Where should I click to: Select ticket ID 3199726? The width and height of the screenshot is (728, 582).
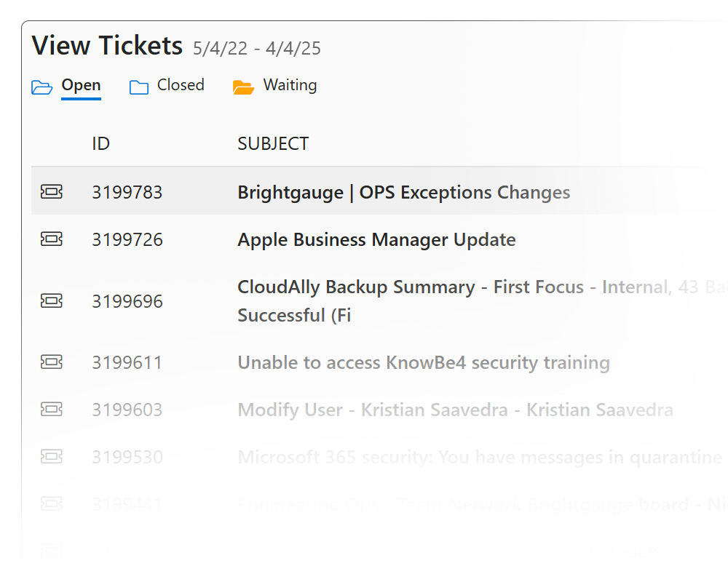tap(127, 240)
